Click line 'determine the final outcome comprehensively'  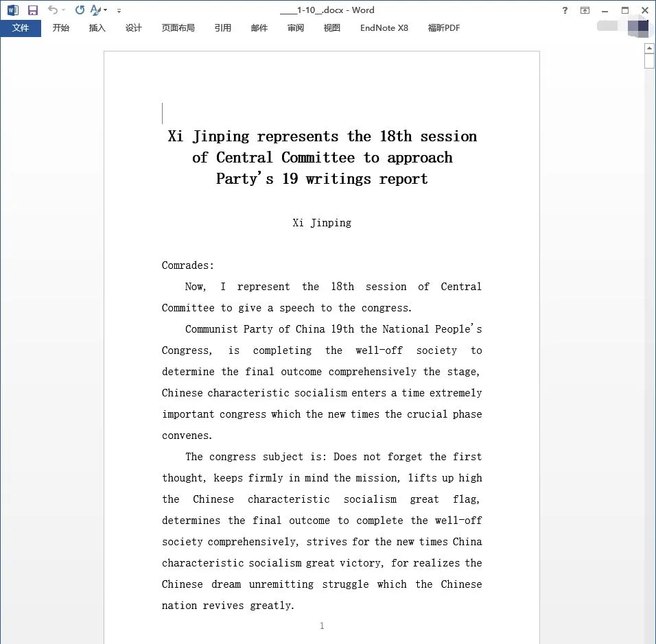point(321,372)
